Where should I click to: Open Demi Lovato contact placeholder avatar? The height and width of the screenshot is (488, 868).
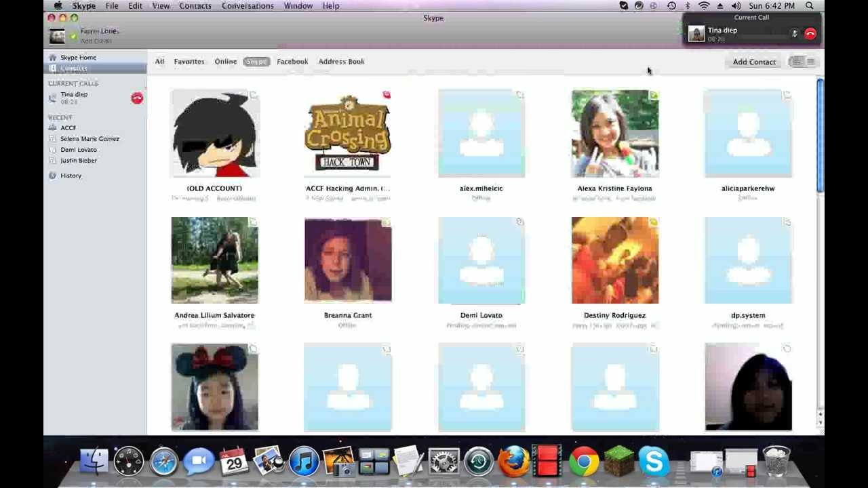[x=481, y=260]
